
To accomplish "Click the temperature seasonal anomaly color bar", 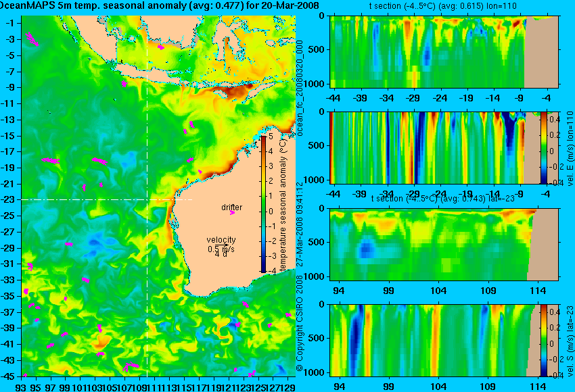I will coord(263,204).
